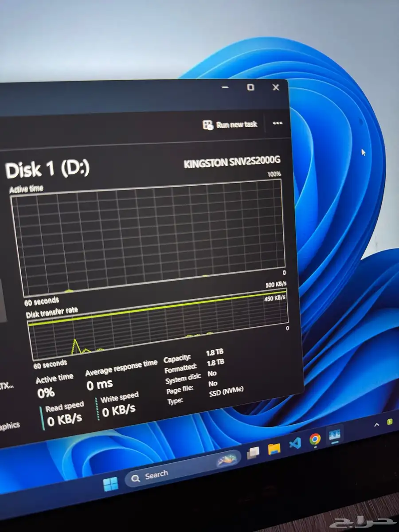Click the KINGSTON SNV2S2000G model name
Screen dimensions: 399x532
(x=232, y=163)
